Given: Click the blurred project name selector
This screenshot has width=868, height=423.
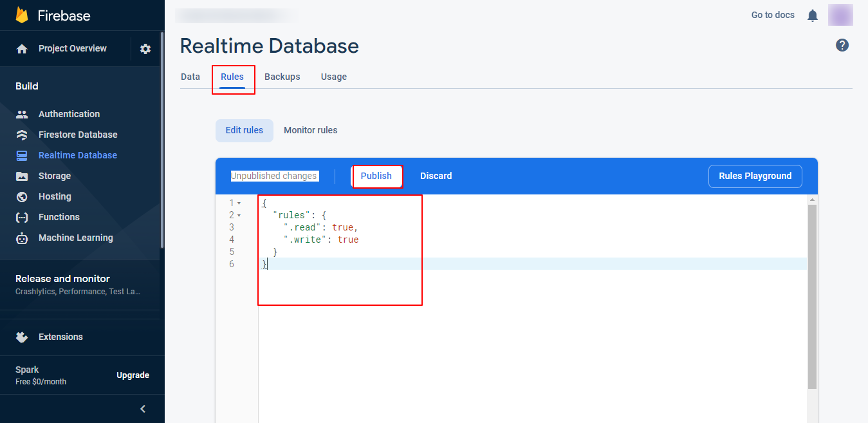Looking at the screenshot, I should pos(237,15).
